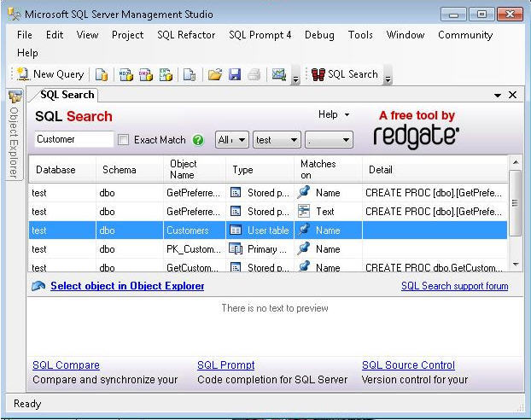
Task: Close the SQL Search panel
Action: 513,95
